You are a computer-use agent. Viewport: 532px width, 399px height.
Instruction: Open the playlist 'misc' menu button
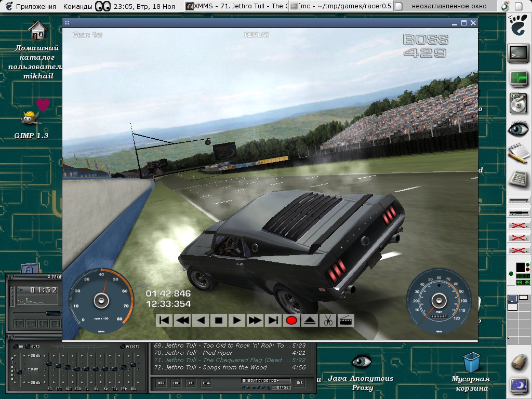click(206, 383)
